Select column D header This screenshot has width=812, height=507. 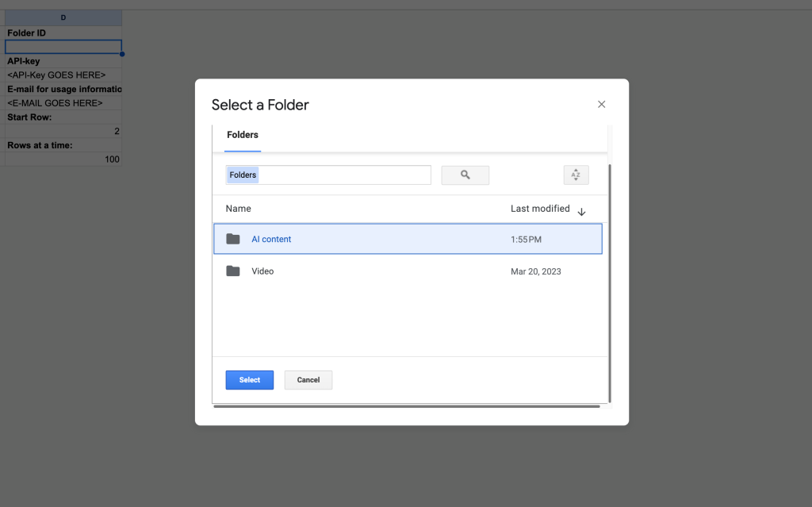coord(63,17)
